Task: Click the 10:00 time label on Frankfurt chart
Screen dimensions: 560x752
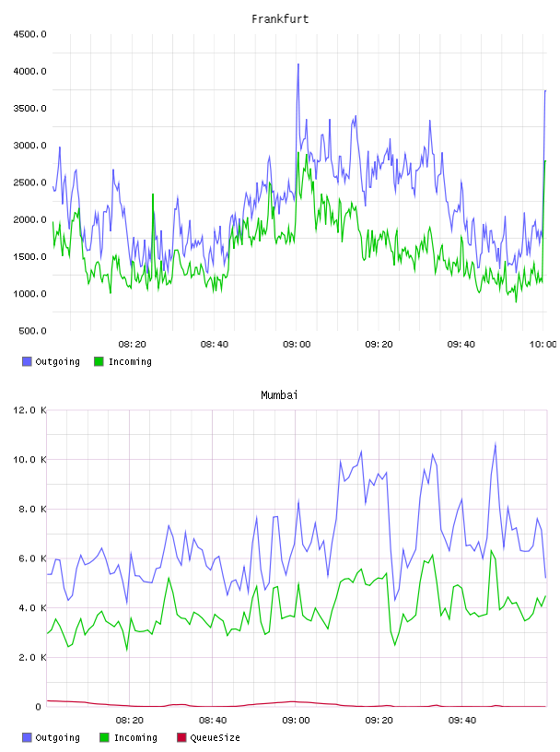Action: (542, 345)
